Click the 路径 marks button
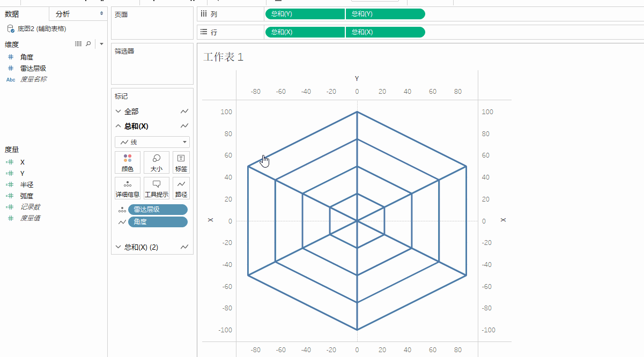This screenshot has height=357, width=644. point(181,188)
